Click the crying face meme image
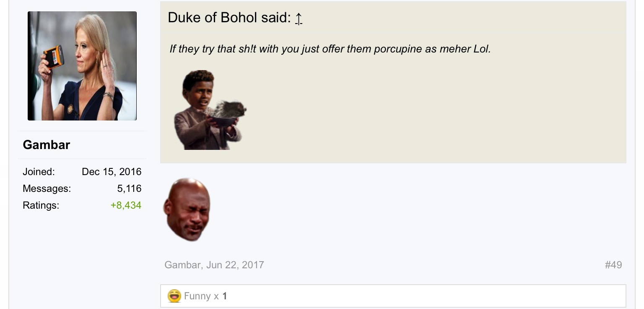 187,209
